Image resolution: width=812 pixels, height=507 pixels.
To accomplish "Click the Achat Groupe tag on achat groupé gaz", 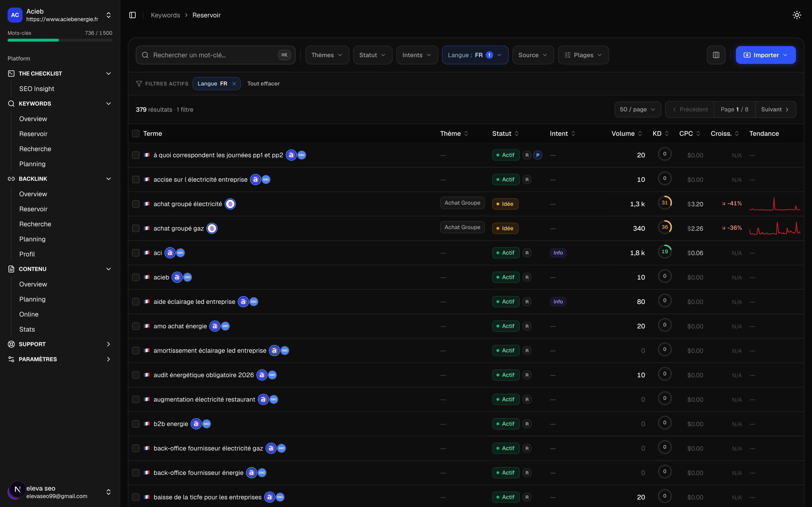I will click(462, 227).
